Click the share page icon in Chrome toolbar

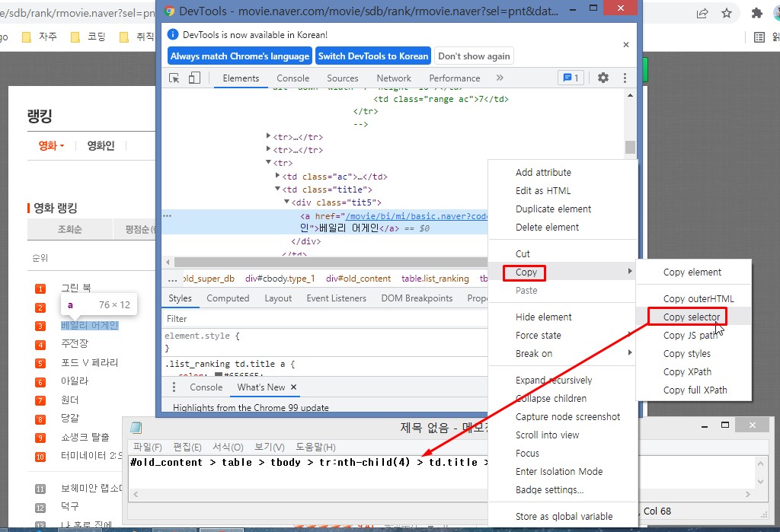[x=702, y=14]
